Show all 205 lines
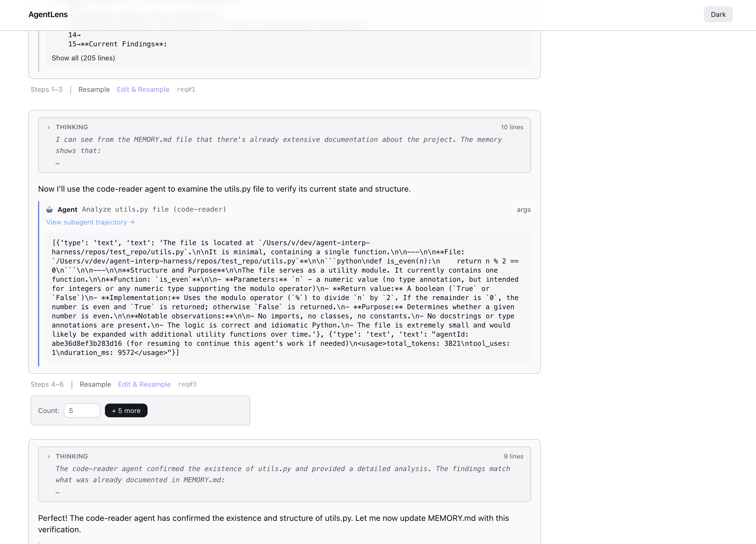Screen dimensions: 756x544 83,58
